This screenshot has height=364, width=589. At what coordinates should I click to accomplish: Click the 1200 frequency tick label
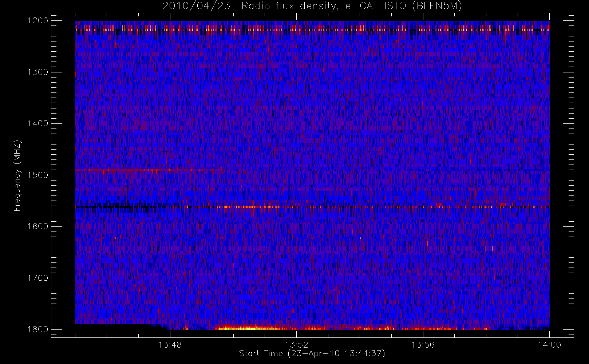(x=38, y=21)
